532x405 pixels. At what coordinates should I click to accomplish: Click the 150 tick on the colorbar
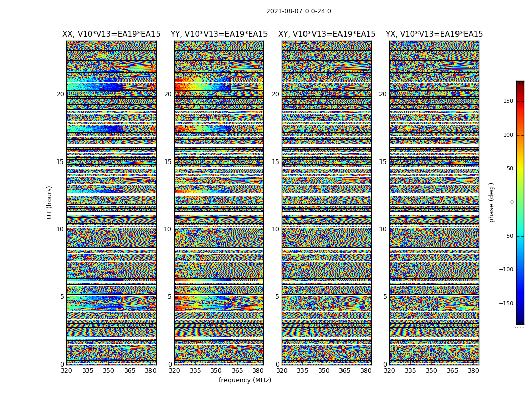pos(508,101)
